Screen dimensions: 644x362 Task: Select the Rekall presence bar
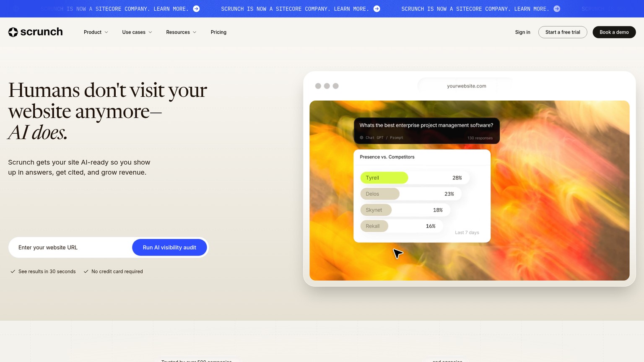(x=401, y=226)
